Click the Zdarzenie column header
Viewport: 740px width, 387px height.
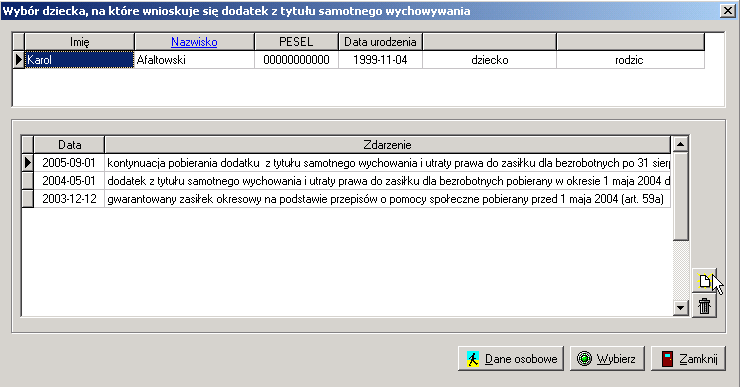[387, 145]
